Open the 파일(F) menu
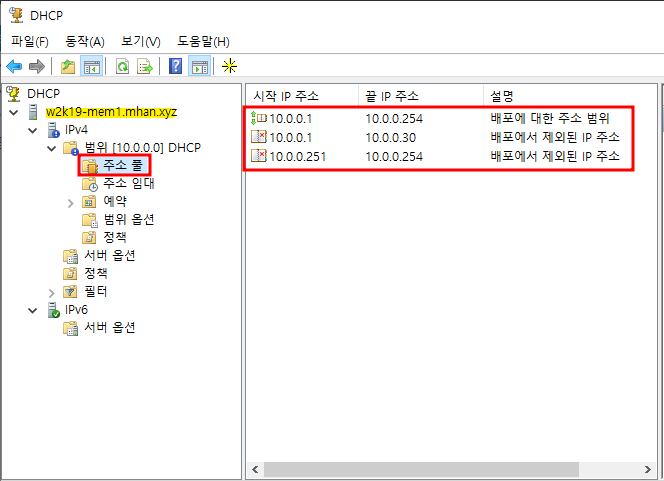664x481 pixels. (30, 41)
